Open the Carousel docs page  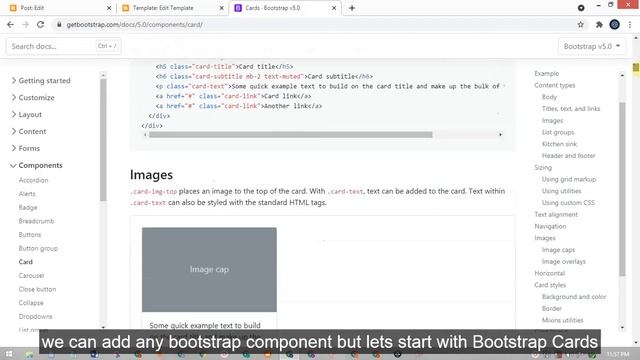pos(31,276)
